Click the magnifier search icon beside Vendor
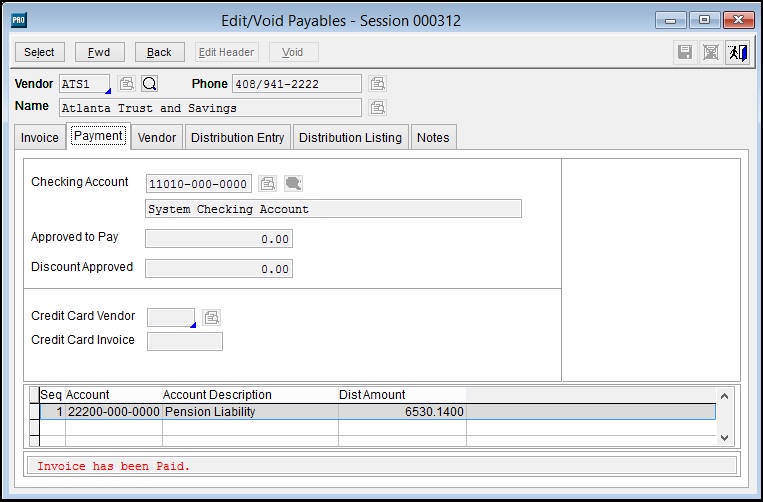 click(149, 84)
